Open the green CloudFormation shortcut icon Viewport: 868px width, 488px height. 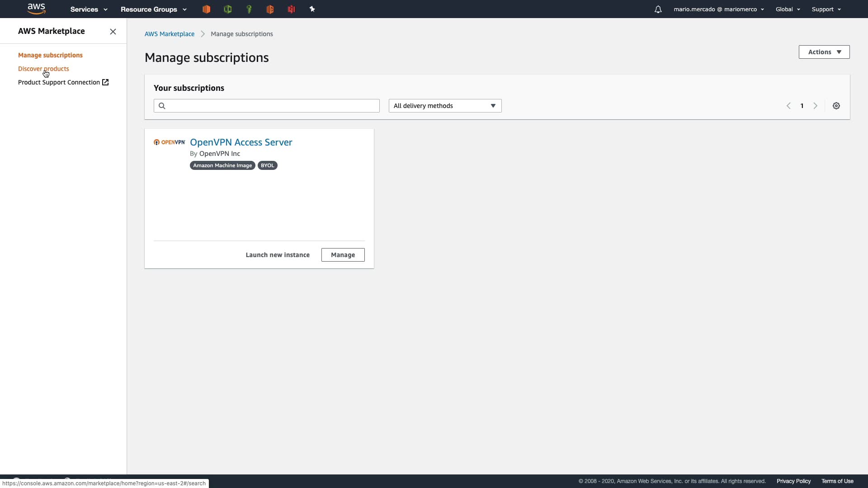227,9
